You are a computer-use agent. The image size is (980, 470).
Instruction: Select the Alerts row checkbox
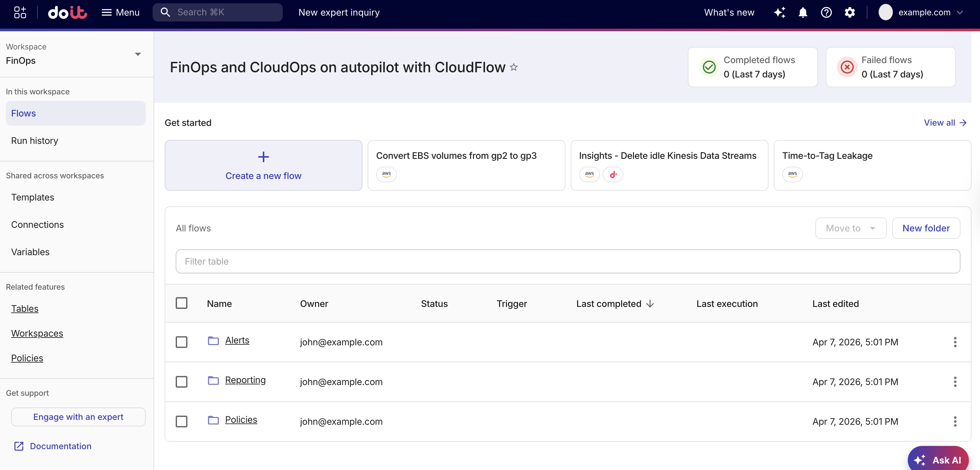click(182, 342)
